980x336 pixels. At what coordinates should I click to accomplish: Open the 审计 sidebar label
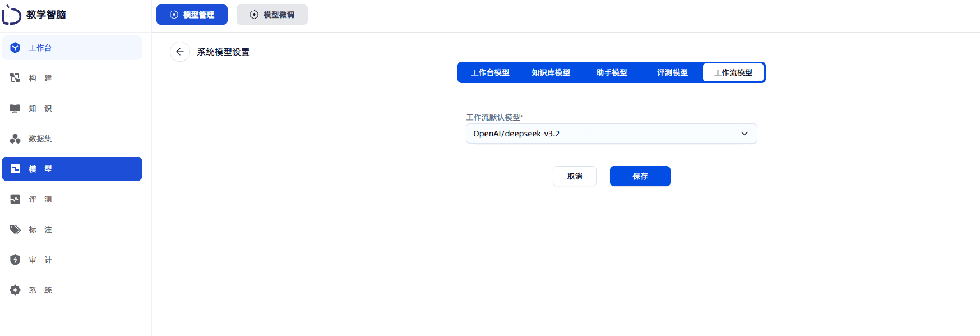tap(40, 260)
